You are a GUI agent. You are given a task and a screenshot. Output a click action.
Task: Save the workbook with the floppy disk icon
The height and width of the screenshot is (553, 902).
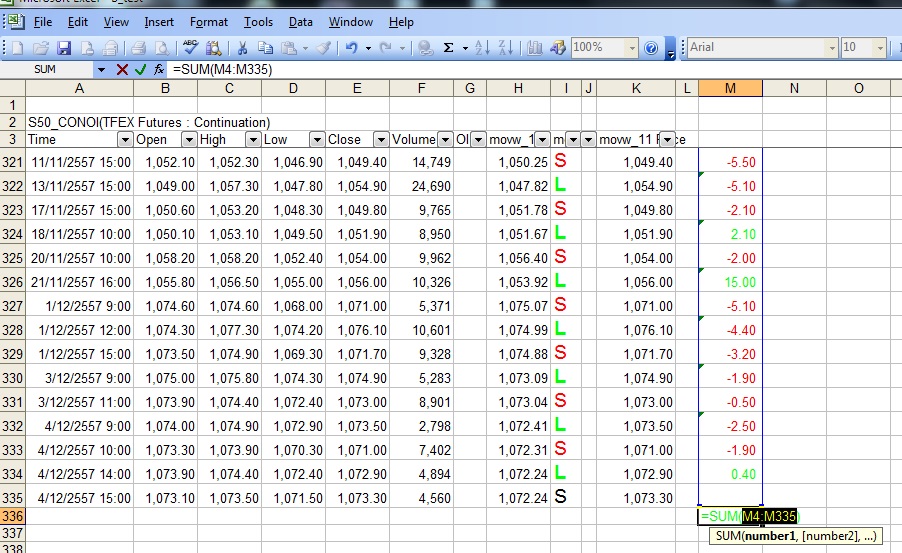tap(64, 48)
